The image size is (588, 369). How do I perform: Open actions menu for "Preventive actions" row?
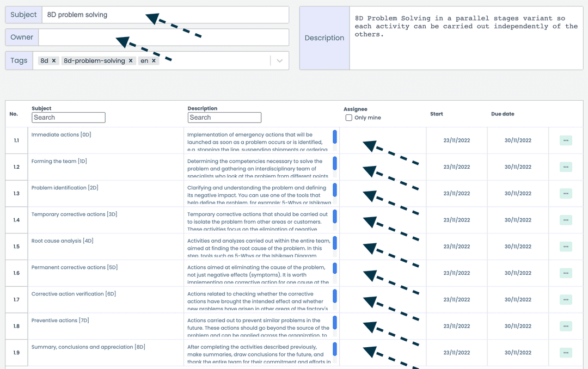(566, 326)
